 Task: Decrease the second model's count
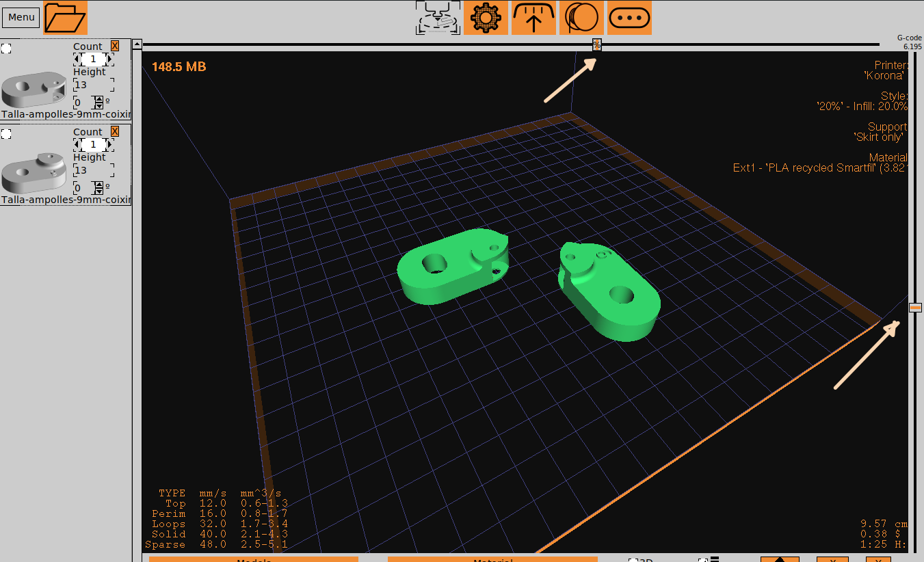(x=77, y=144)
